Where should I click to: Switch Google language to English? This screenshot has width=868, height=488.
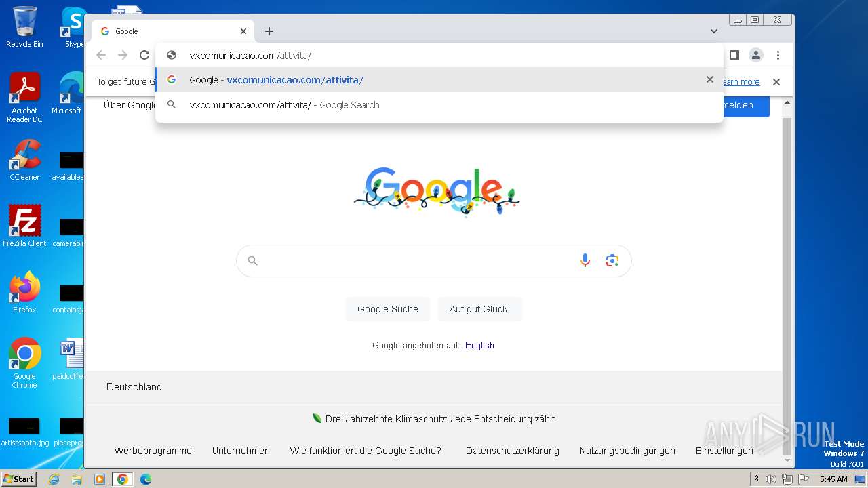click(x=479, y=345)
